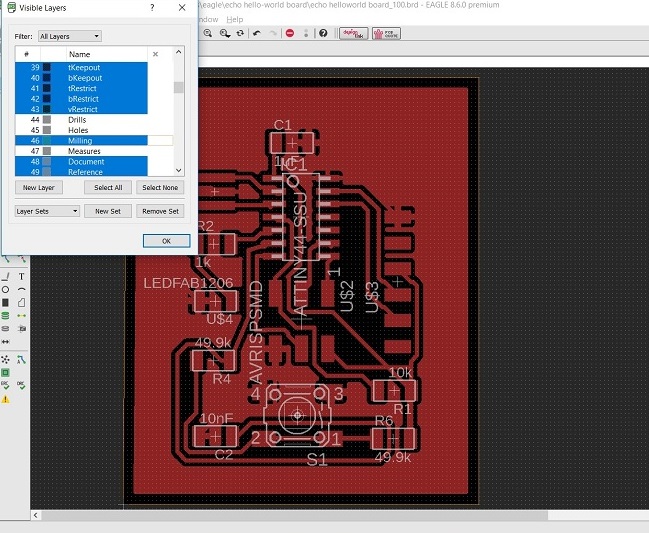Open the Help menu
Viewport: 649px width, 533px height.
click(235, 19)
